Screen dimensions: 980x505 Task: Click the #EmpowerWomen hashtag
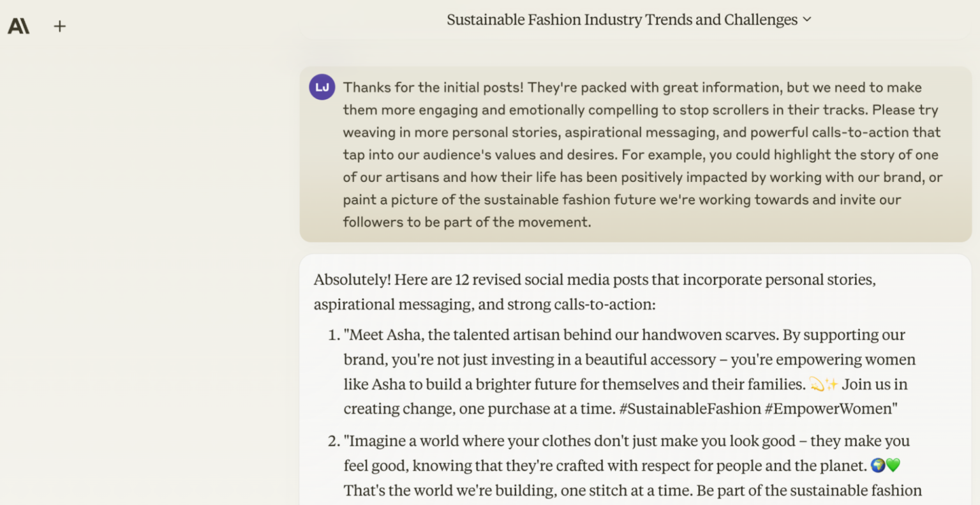click(829, 409)
